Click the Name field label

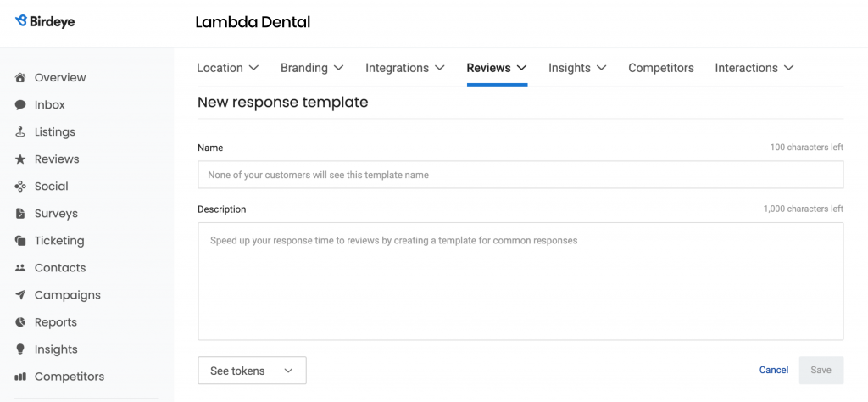(210, 148)
